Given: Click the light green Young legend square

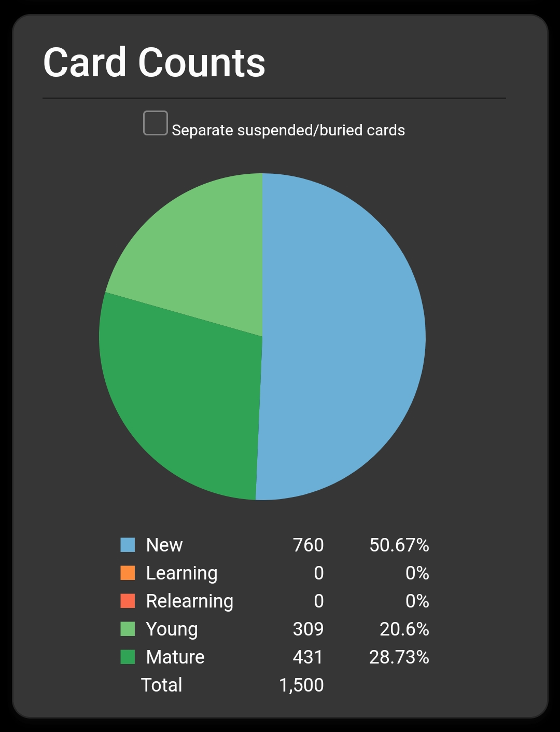Looking at the screenshot, I should (128, 629).
